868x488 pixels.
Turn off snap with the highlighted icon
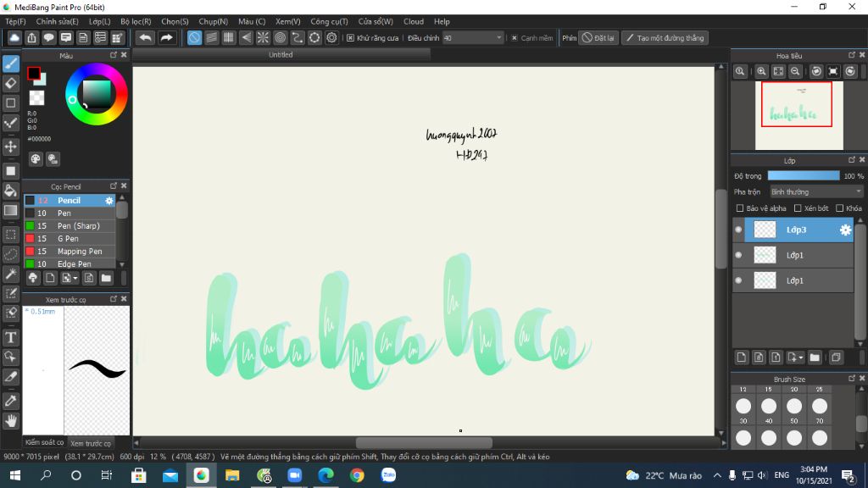click(194, 37)
